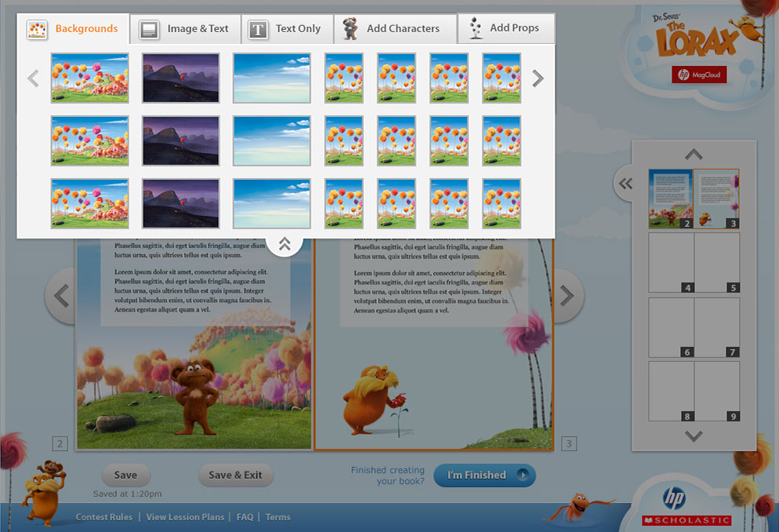
Task: Click Save & Exit button
Action: coord(235,476)
